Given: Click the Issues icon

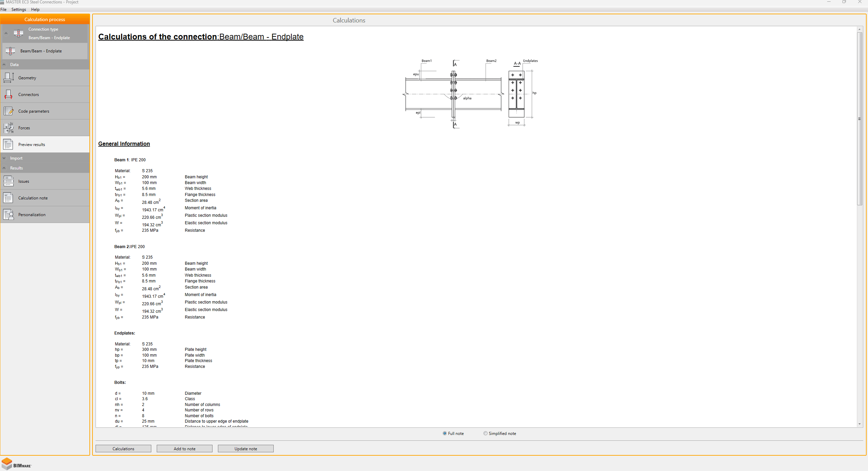Looking at the screenshot, I should [8, 181].
